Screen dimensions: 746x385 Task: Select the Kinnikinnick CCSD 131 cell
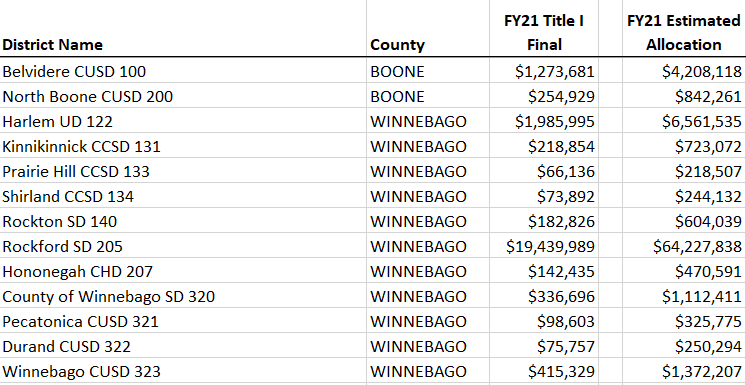(183, 146)
